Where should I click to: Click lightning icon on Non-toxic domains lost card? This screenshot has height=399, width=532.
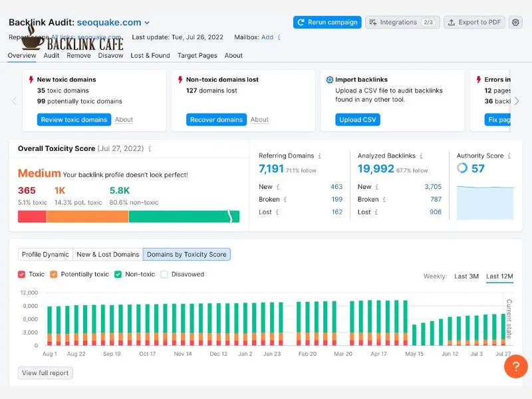click(x=180, y=79)
